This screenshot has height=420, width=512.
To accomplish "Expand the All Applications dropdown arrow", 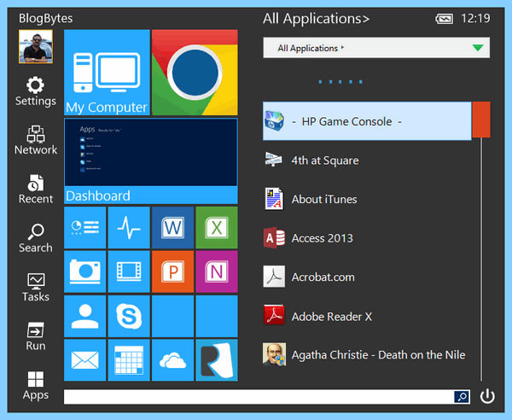I will click(x=478, y=48).
